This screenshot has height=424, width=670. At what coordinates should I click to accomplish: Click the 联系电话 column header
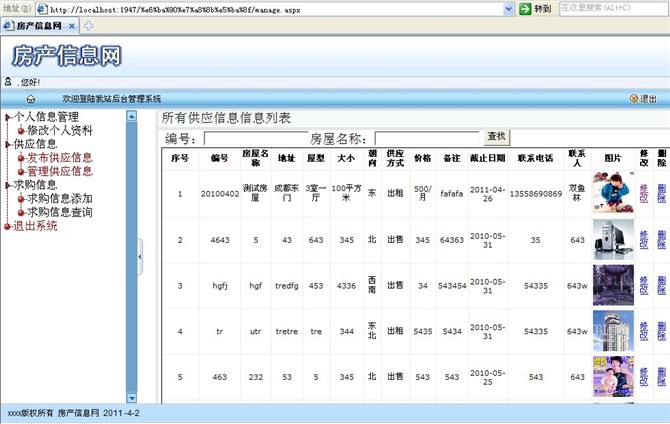535,158
